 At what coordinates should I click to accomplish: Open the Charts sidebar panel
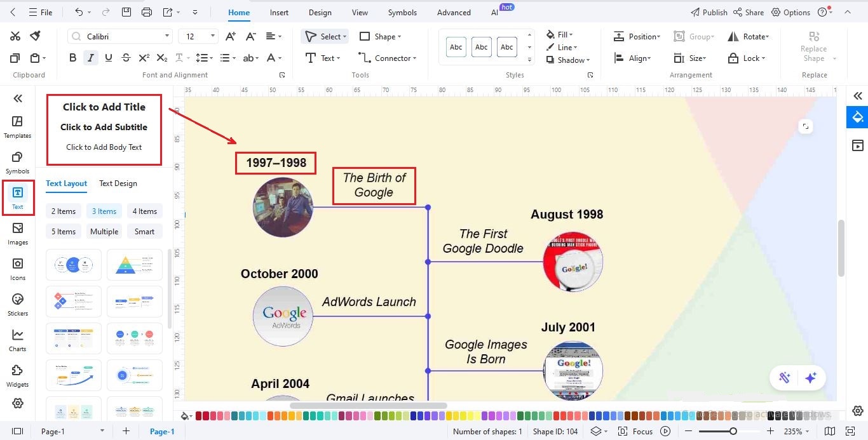[x=17, y=340]
